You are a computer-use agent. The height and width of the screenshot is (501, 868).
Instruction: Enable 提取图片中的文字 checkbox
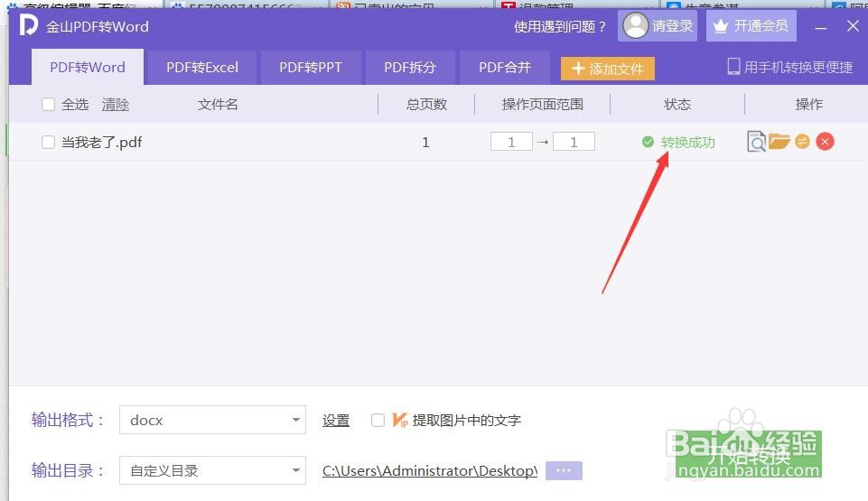378,421
